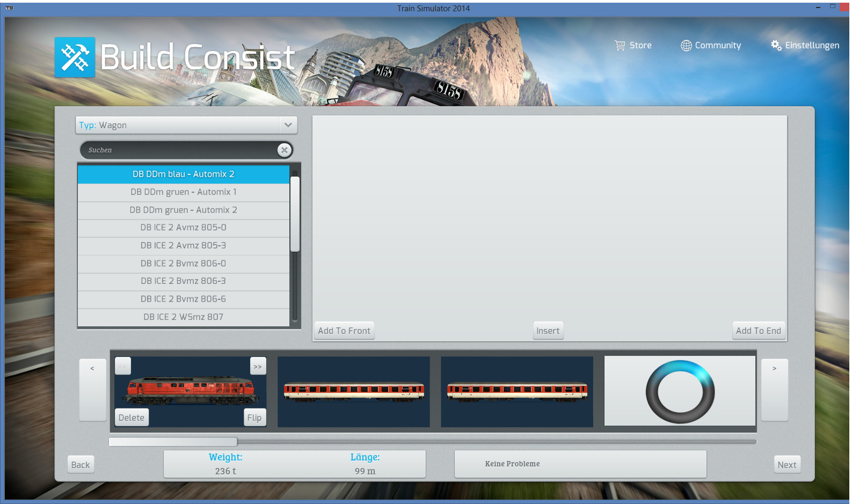Delete the selected locomotive
Viewport: 852px width, 504px height.
point(132,418)
